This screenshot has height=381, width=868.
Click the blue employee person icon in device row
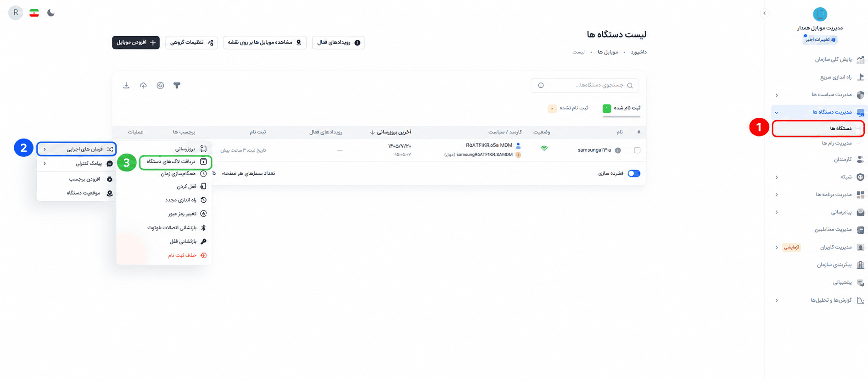(x=518, y=145)
